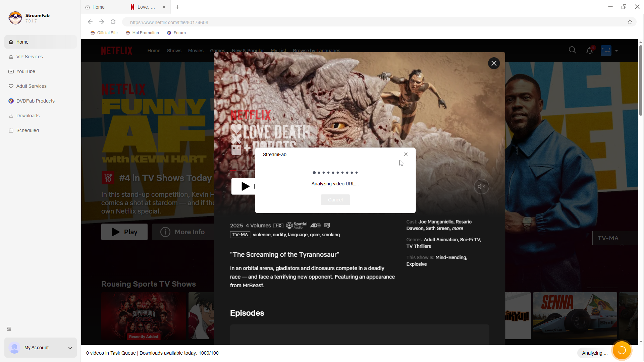Image resolution: width=644 pixels, height=362 pixels.
Task: Click the 'more' cast link
Action: tap(458, 228)
